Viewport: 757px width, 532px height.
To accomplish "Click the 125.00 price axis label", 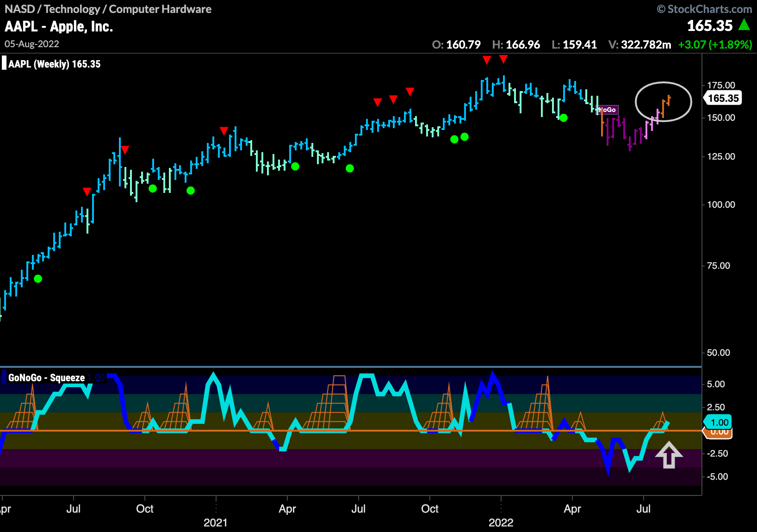I will (x=721, y=156).
